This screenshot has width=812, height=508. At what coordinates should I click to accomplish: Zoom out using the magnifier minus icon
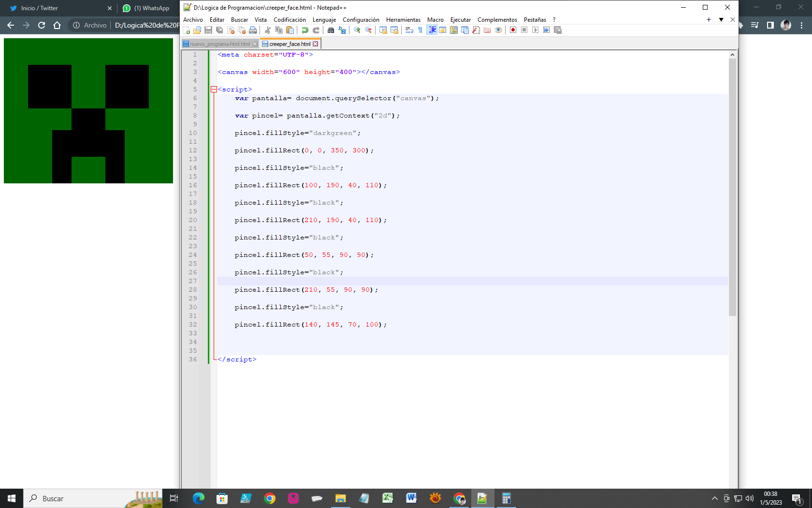click(x=368, y=30)
